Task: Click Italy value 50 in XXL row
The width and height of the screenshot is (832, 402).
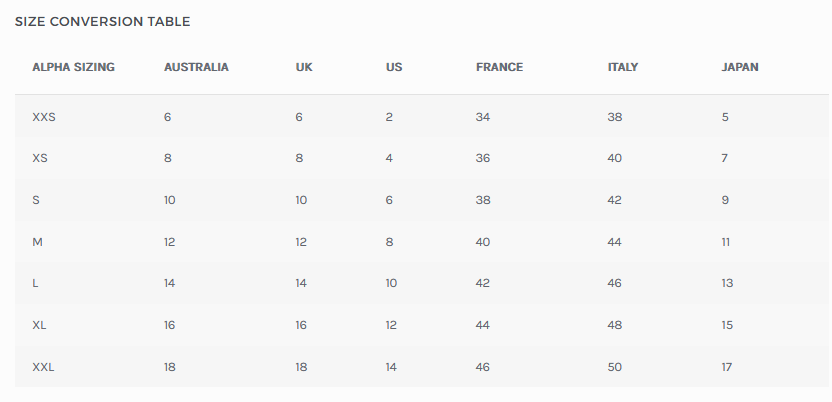Action: point(614,367)
